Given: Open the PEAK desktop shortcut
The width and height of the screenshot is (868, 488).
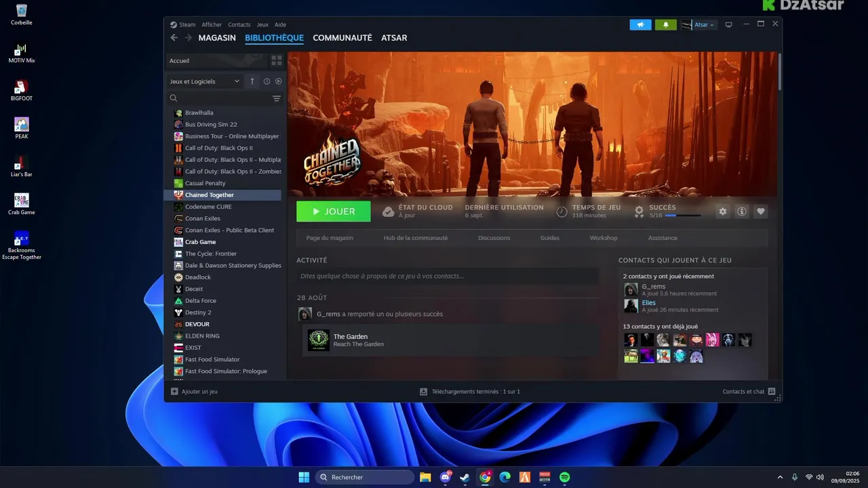Looking at the screenshot, I should point(22,129).
